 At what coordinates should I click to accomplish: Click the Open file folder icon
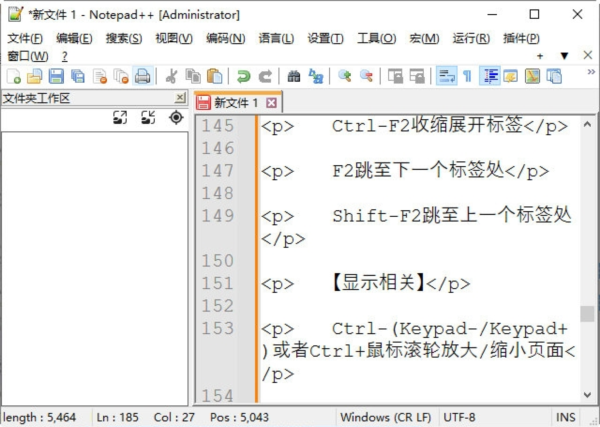35,76
